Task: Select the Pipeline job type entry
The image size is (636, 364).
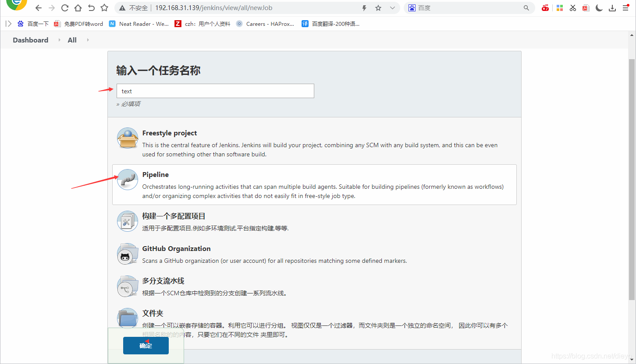Action: point(156,174)
